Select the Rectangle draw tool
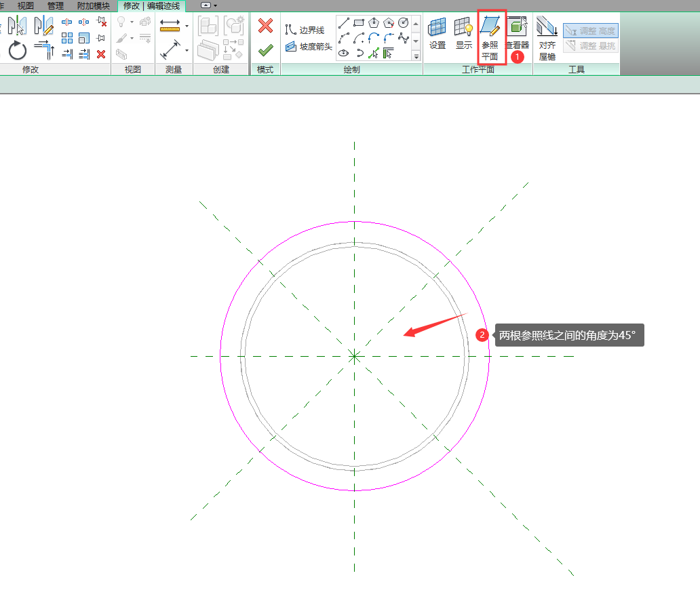Screen dimensions: 700x605 [x=359, y=22]
